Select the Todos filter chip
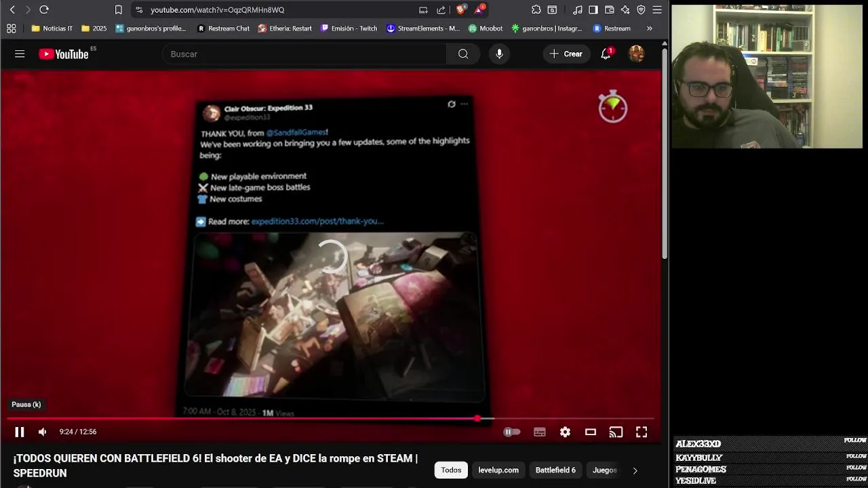Viewport: 868px width, 488px height. coord(451,470)
